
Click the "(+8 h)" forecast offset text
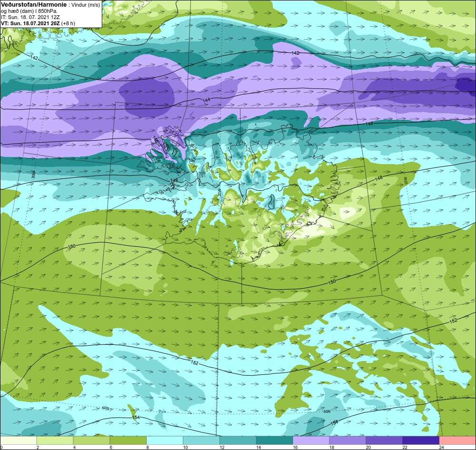(x=68, y=23)
